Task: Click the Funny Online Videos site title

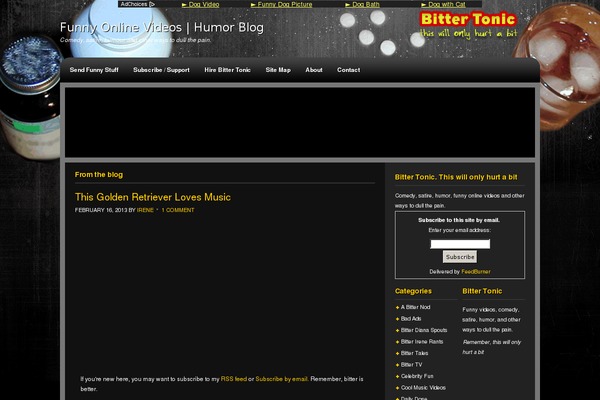Action: point(161,28)
